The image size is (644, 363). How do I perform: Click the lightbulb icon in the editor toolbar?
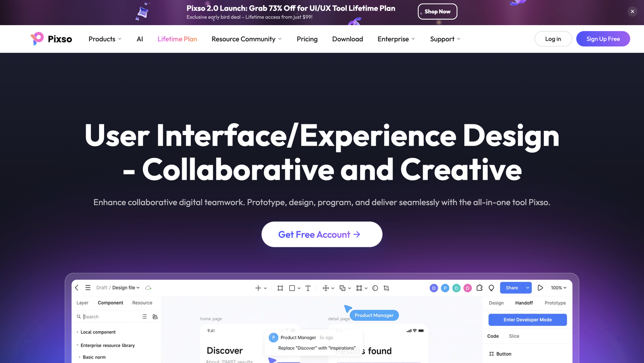click(492, 288)
